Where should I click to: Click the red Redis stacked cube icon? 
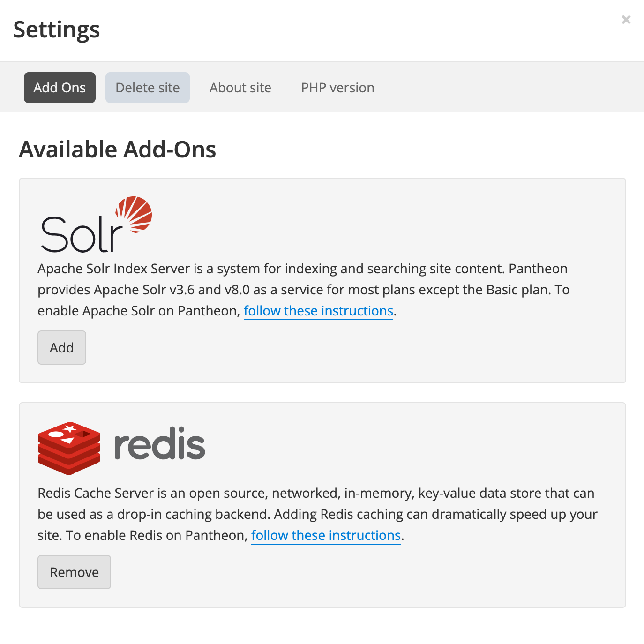coord(69,448)
